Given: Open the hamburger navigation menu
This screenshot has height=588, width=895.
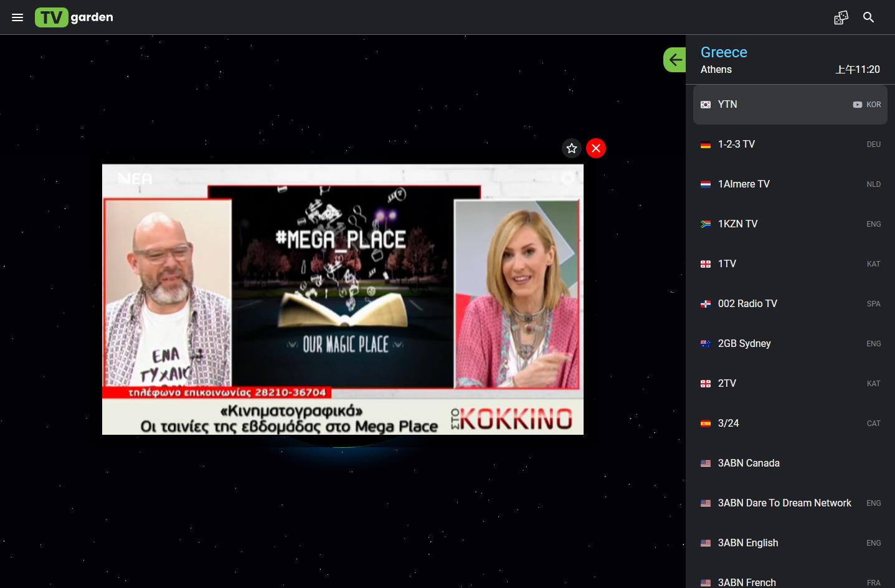Looking at the screenshot, I should point(17,17).
